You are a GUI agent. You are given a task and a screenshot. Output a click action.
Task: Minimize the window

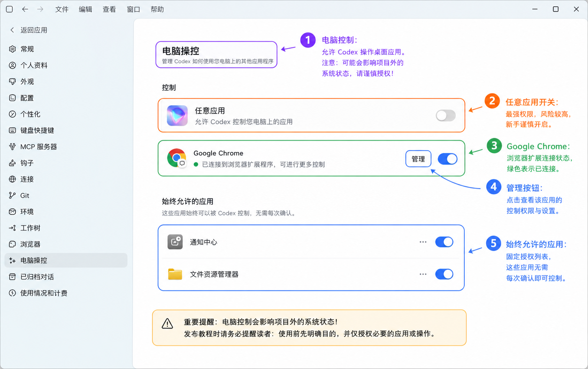535,9
